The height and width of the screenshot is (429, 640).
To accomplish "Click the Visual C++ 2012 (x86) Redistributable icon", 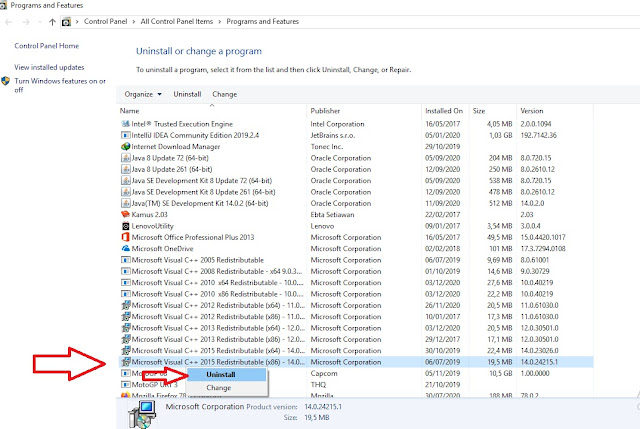I will [126, 316].
